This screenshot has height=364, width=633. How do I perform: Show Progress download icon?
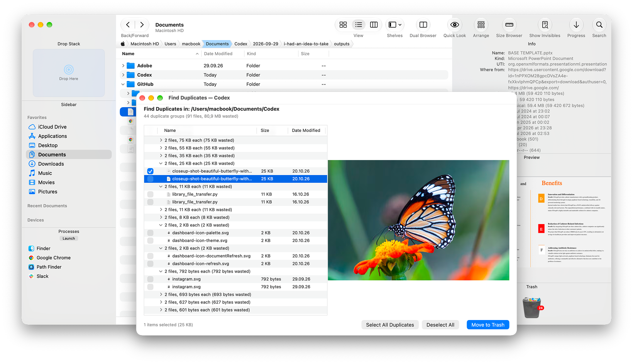(x=576, y=25)
